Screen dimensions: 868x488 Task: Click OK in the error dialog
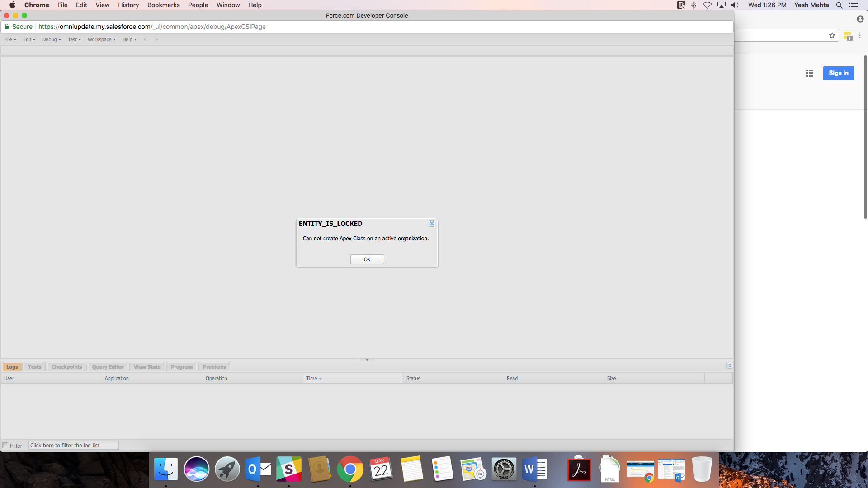(x=367, y=259)
